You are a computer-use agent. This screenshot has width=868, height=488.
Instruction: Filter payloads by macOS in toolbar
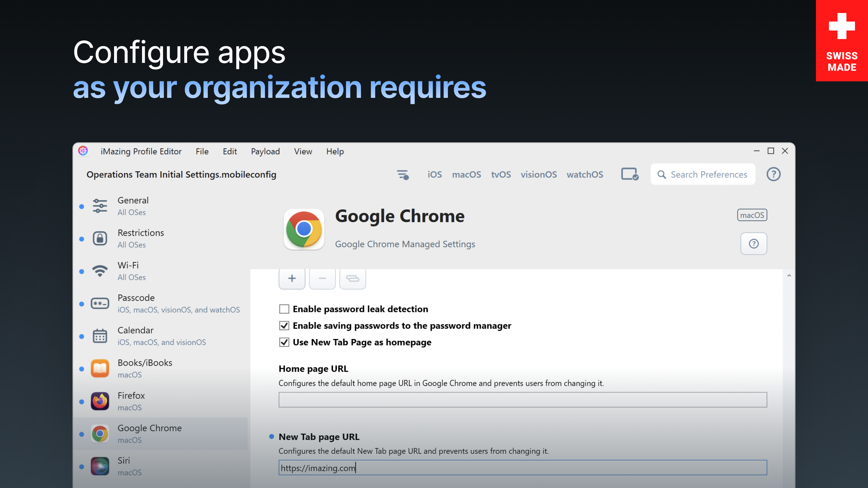(x=466, y=174)
